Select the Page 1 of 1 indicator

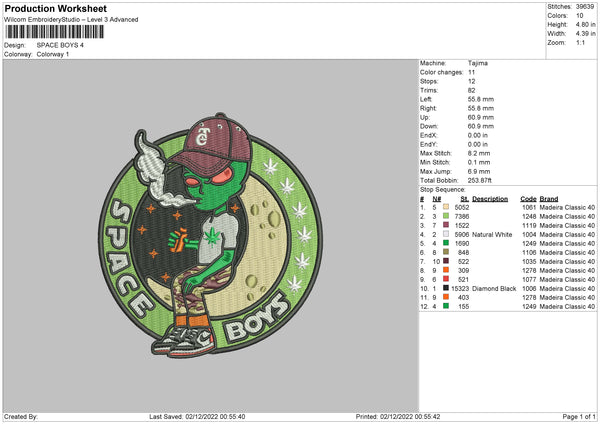(579, 416)
